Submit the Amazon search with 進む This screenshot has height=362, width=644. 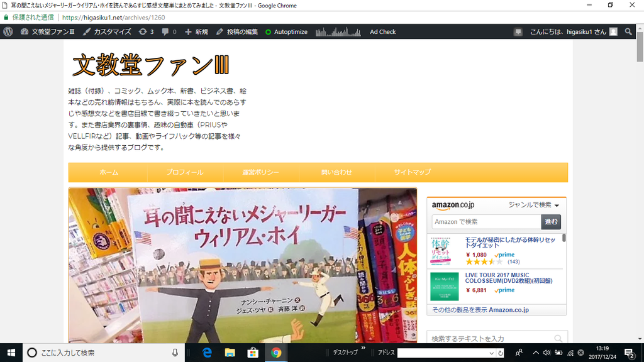551,222
